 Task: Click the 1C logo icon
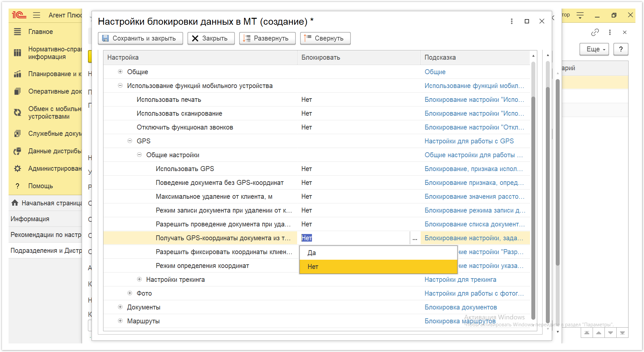pyautogui.click(x=19, y=15)
